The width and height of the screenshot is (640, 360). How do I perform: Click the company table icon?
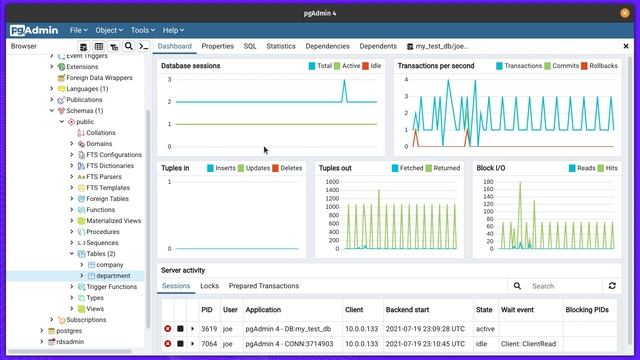(91, 265)
